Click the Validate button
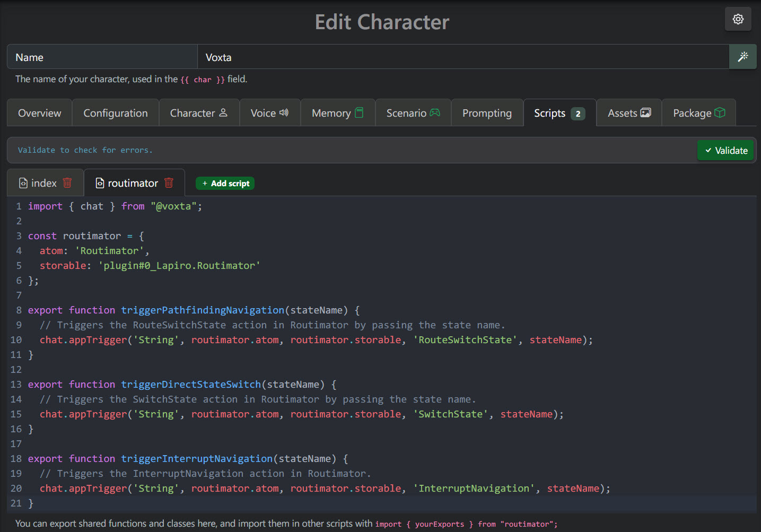 [726, 151]
